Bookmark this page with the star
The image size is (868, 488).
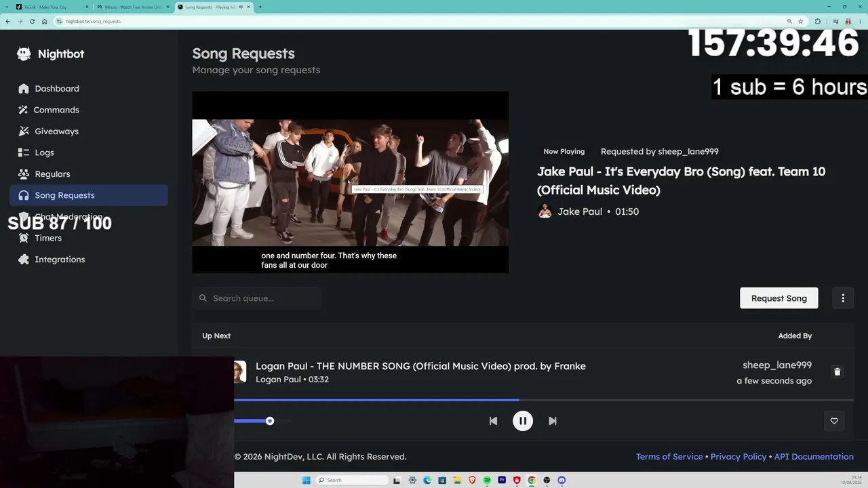(801, 21)
